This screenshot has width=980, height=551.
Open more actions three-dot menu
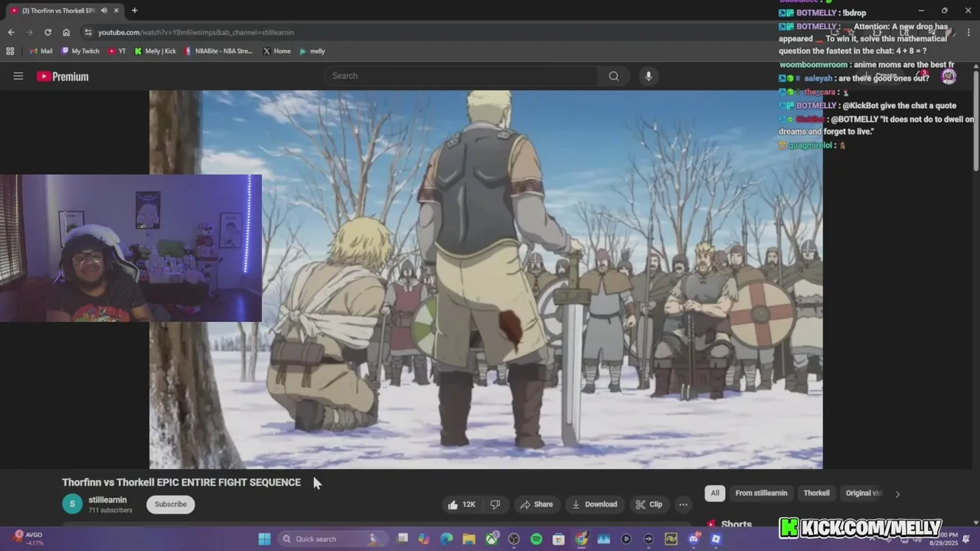pyautogui.click(x=683, y=504)
